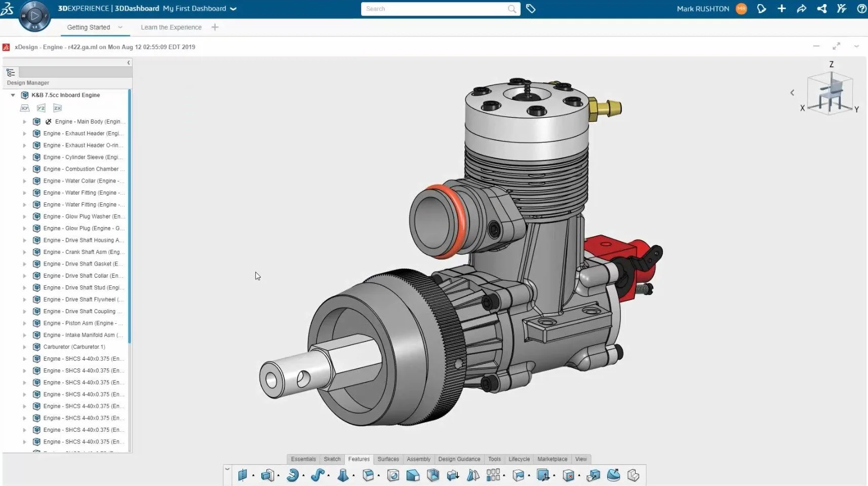The image size is (868, 486).
Task: Add a new dashboard tab with plus
Action: (x=215, y=27)
